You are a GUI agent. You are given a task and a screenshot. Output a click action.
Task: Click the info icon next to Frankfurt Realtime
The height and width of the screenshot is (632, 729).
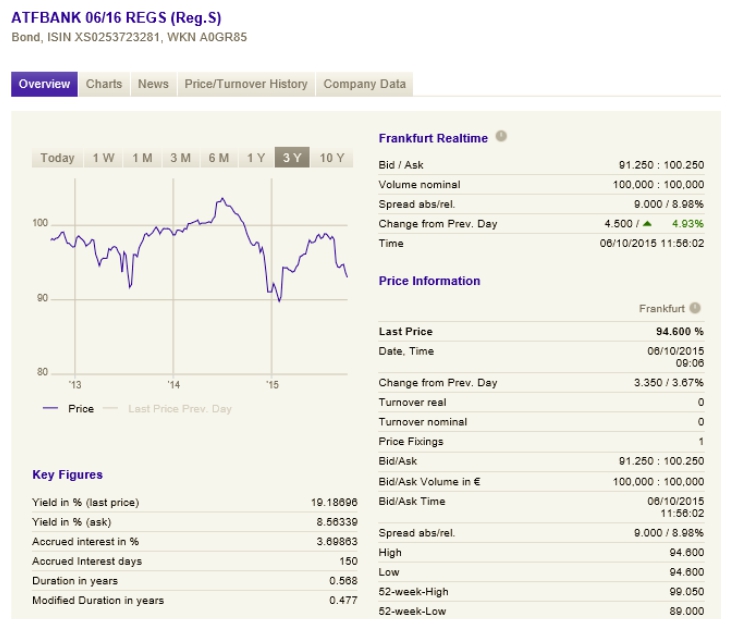[501, 136]
